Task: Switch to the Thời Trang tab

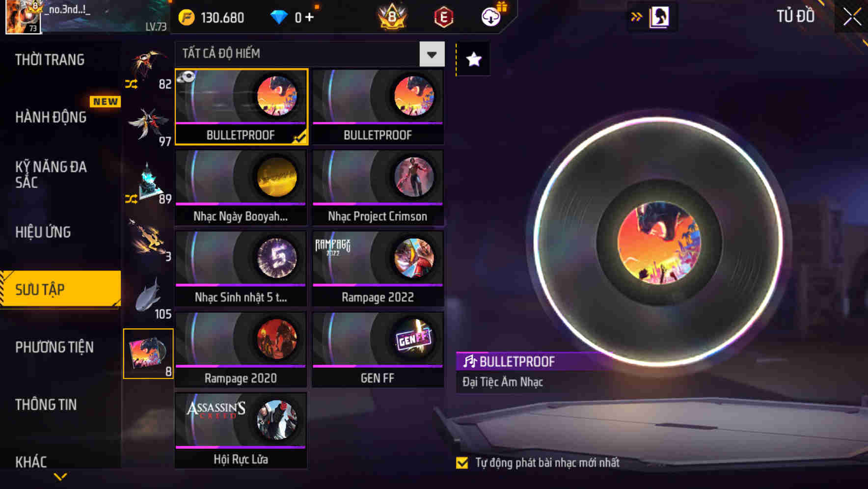Action: 50,60
